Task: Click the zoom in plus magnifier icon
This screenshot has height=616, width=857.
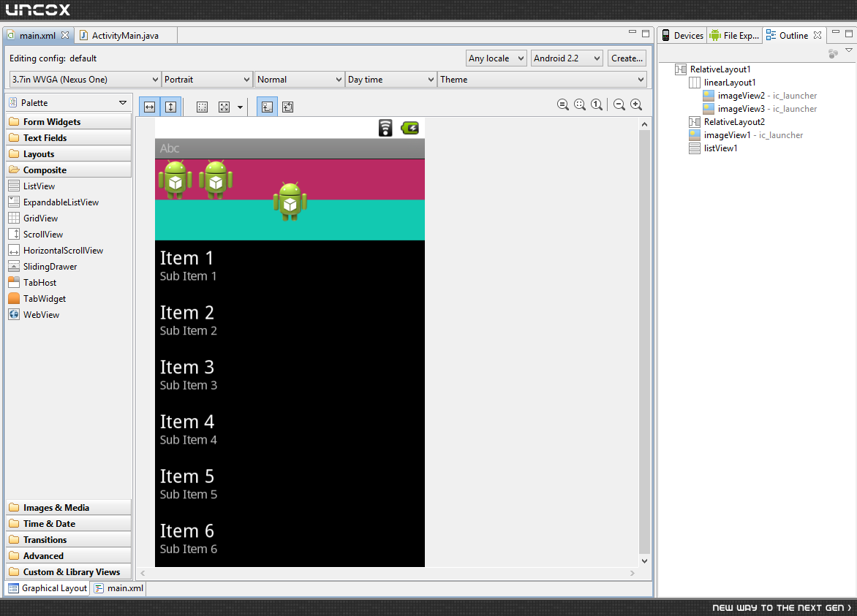Action: click(636, 104)
